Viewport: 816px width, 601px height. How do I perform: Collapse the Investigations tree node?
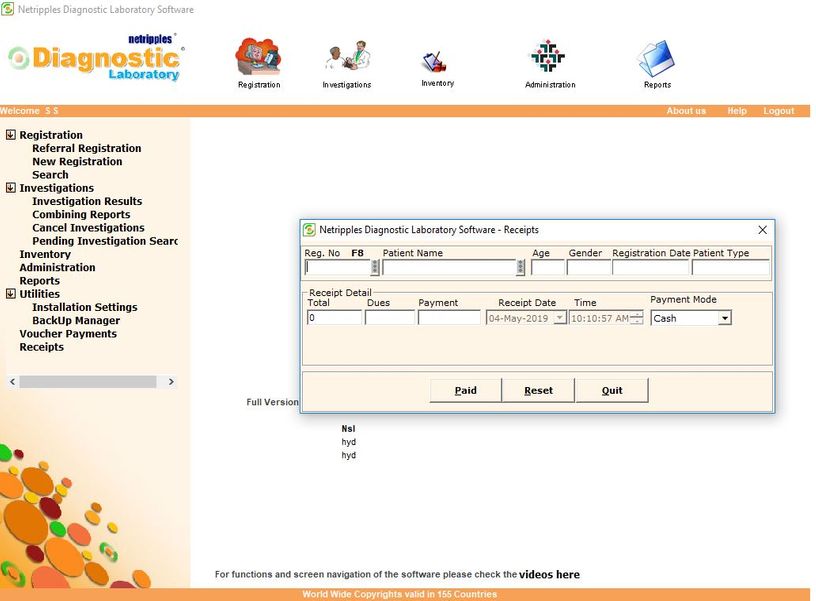point(10,188)
